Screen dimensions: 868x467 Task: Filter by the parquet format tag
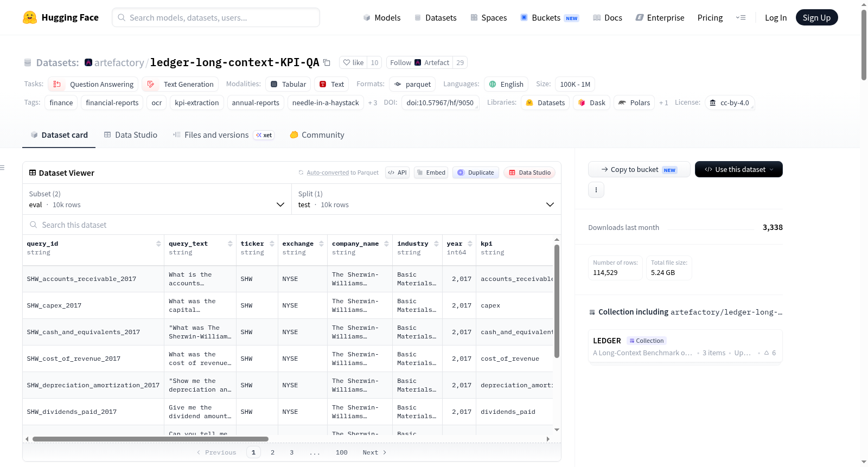pyautogui.click(x=412, y=84)
